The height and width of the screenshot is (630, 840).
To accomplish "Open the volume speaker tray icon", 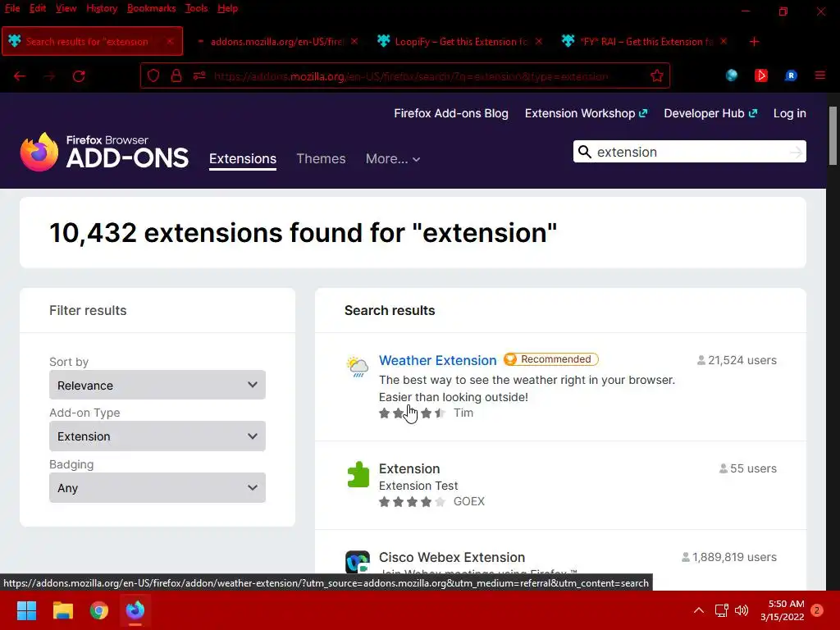I will click(742, 610).
